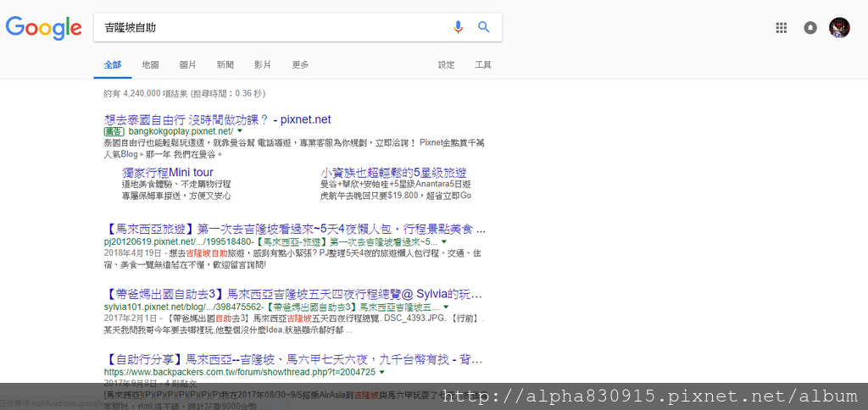Switch to the 地圖 tab
This screenshot has height=410, width=868.
point(150,64)
